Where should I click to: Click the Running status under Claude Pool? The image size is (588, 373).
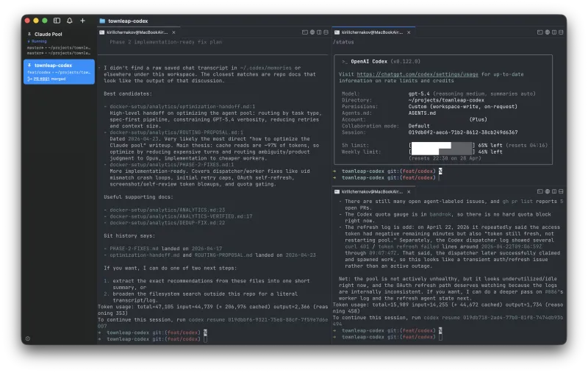[39, 41]
